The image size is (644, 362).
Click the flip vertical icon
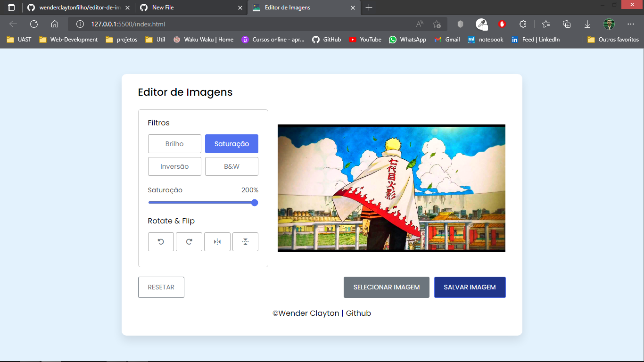coord(245,241)
